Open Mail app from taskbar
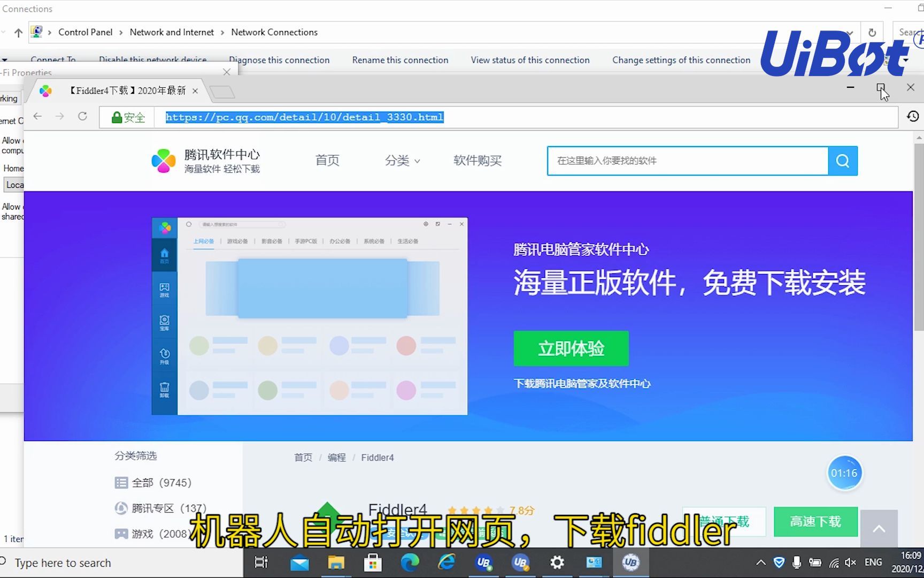924x578 pixels. (x=299, y=562)
